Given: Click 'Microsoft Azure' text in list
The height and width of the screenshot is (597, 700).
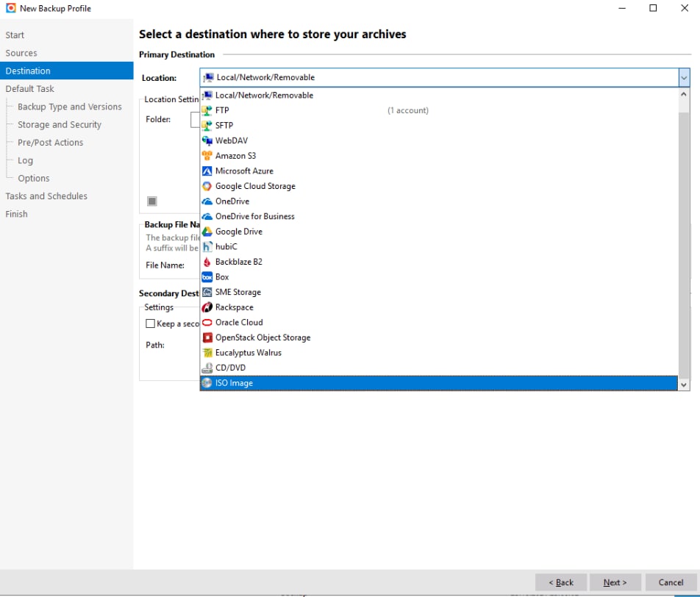Looking at the screenshot, I should tap(244, 171).
